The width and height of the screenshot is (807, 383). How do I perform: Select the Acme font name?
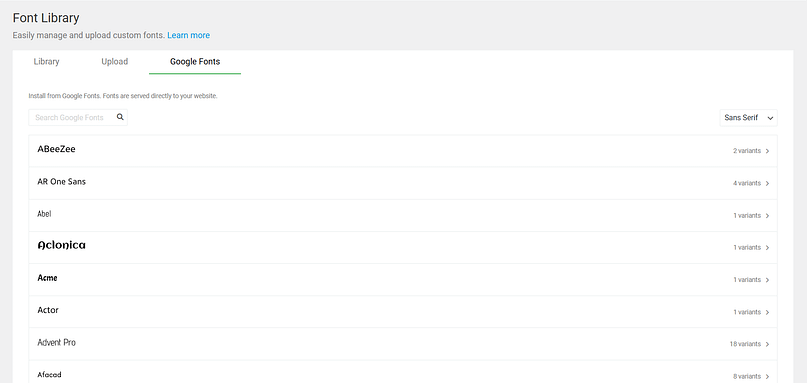[x=47, y=278]
